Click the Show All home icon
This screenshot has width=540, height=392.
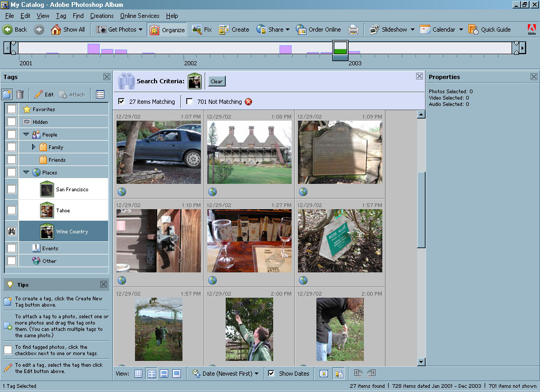67,30
